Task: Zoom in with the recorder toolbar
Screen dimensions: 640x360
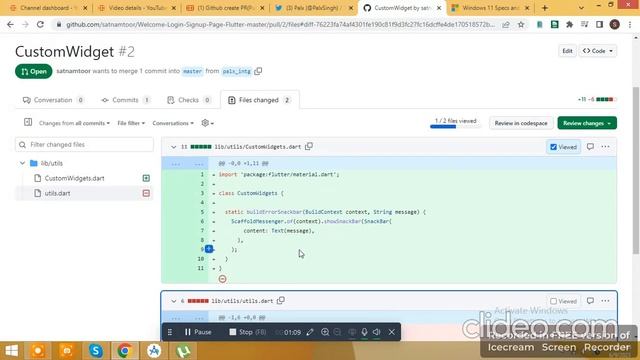Action: tap(325, 332)
